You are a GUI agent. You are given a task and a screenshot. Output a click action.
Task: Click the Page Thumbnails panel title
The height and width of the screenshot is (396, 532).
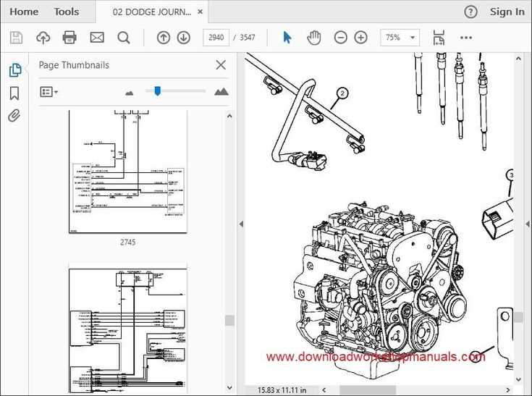74,65
